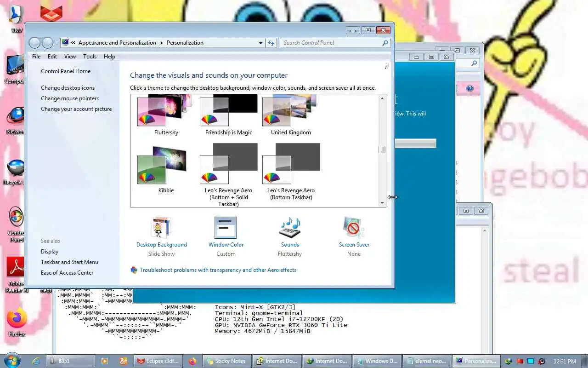Open the Screen Saver settings icon
The height and width of the screenshot is (368, 588).
click(x=354, y=228)
